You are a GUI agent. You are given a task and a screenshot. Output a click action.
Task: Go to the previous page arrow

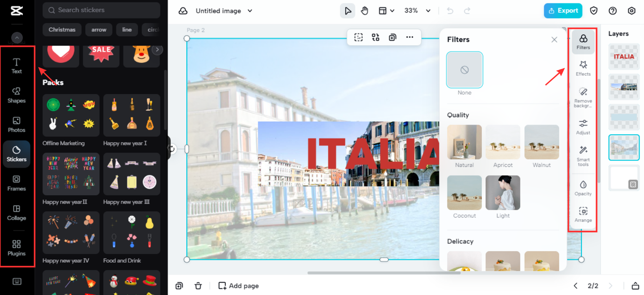[x=575, y=286]
